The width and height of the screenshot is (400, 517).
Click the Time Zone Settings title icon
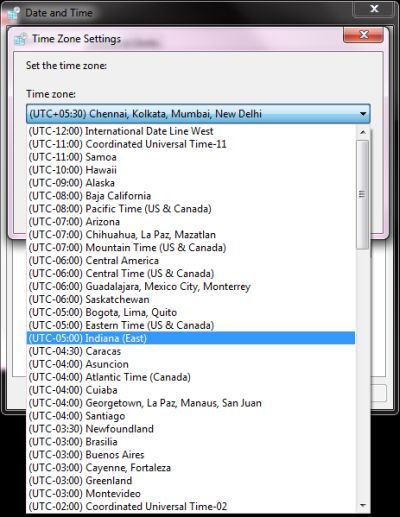pyautogui.click(x=20, y=39)
